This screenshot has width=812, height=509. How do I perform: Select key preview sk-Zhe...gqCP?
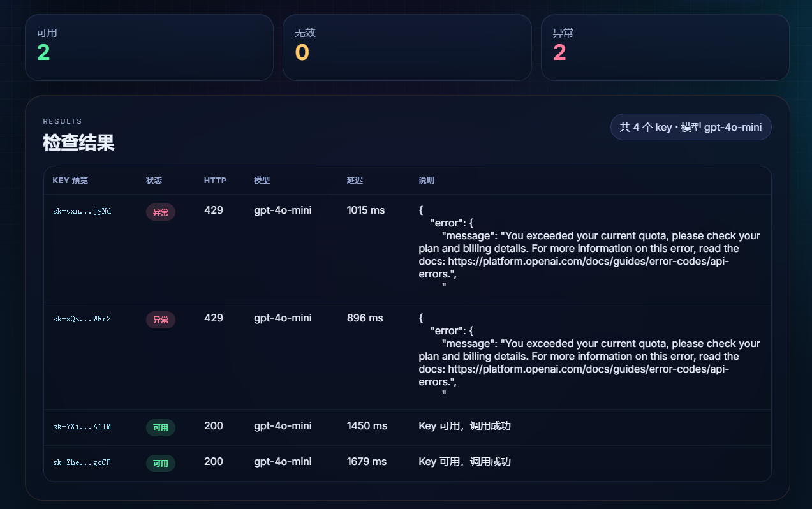82,462
